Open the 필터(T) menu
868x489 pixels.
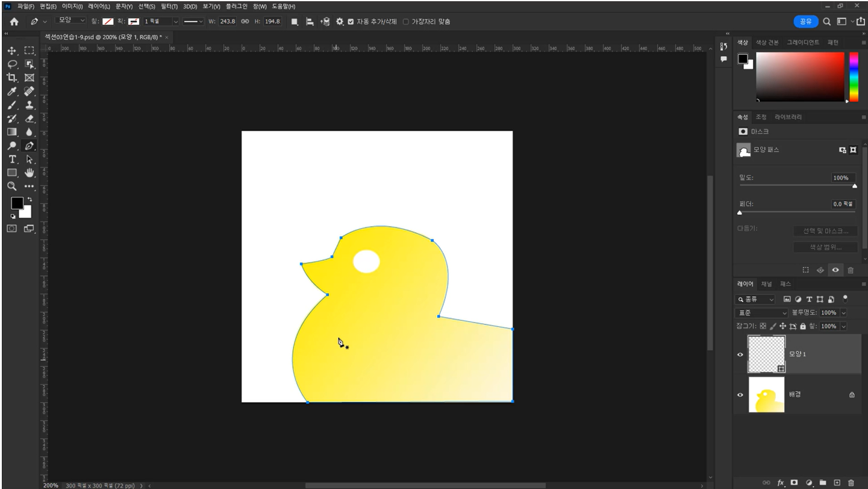170,6
